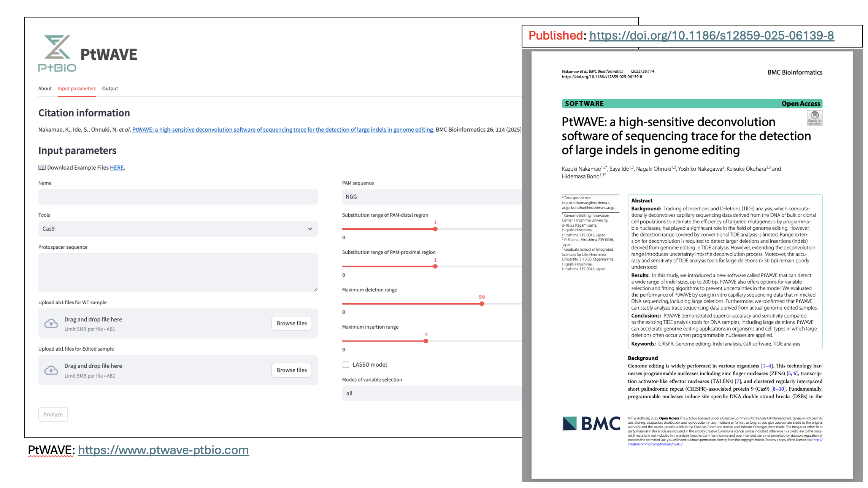Viewport: 868px width, 488px height.
Task: Enable the LASSO model checkbox
Action: click(346, 365)
